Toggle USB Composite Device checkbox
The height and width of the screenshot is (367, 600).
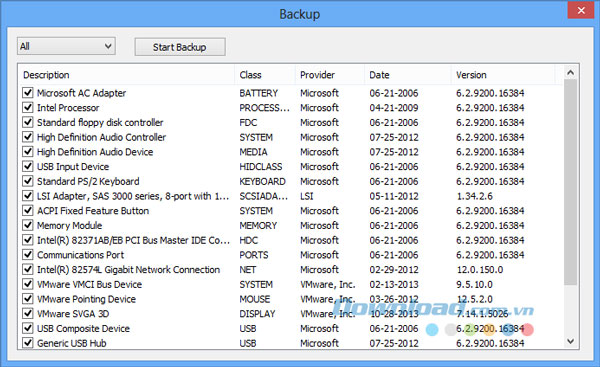28,328
